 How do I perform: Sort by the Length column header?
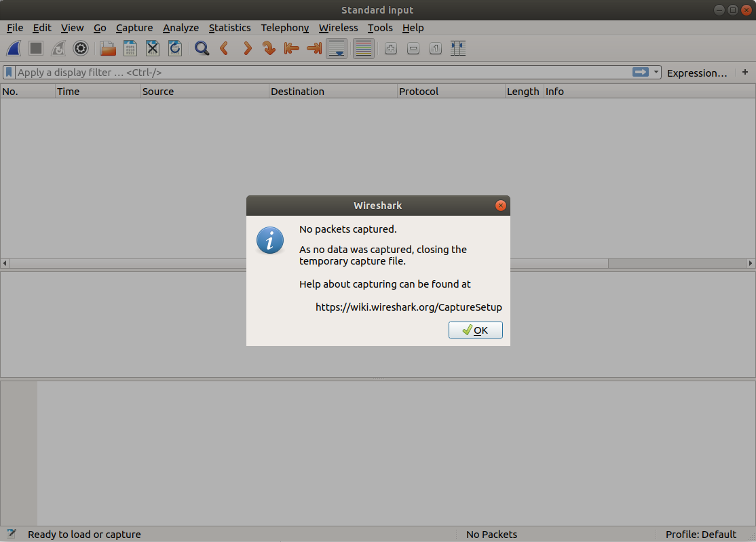coord(525,92)
